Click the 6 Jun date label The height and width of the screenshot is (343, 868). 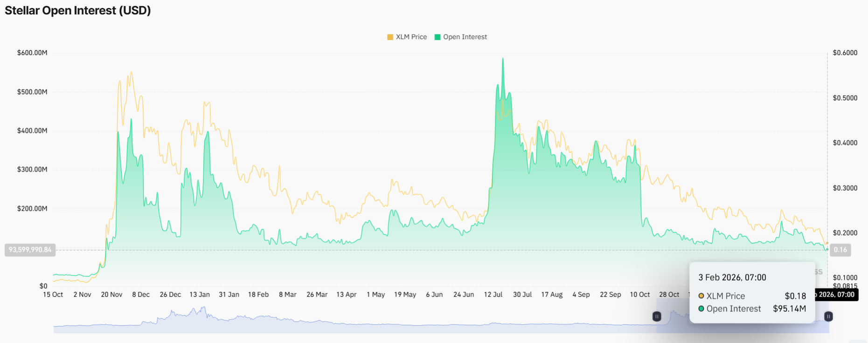click(x=434, y=295)
